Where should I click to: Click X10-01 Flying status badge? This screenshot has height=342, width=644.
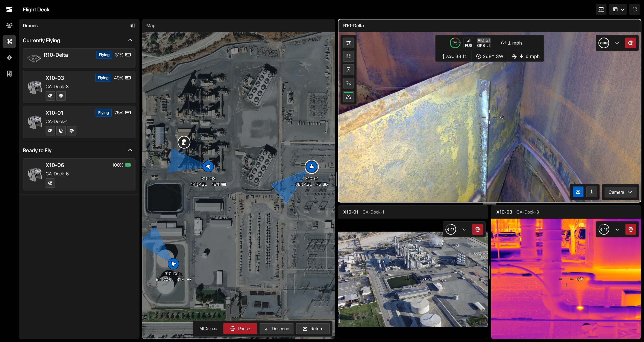[x=103, y=113]
